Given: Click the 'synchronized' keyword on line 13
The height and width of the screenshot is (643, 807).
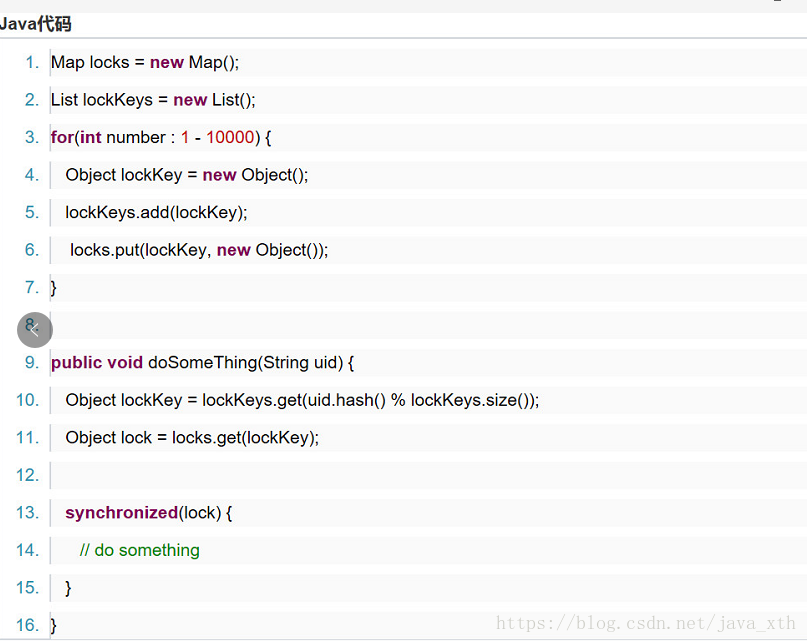Looking at the screenshot, I should [121, 512].
